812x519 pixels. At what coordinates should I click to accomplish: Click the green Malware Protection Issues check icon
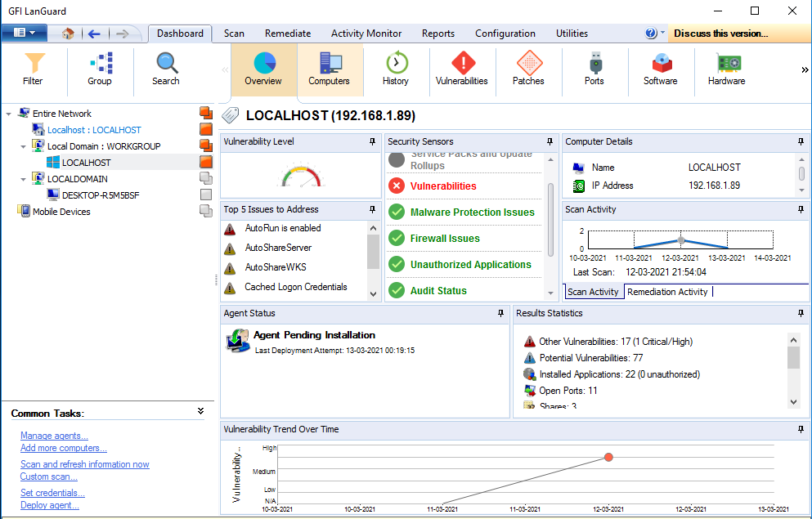tap(397, 213)
